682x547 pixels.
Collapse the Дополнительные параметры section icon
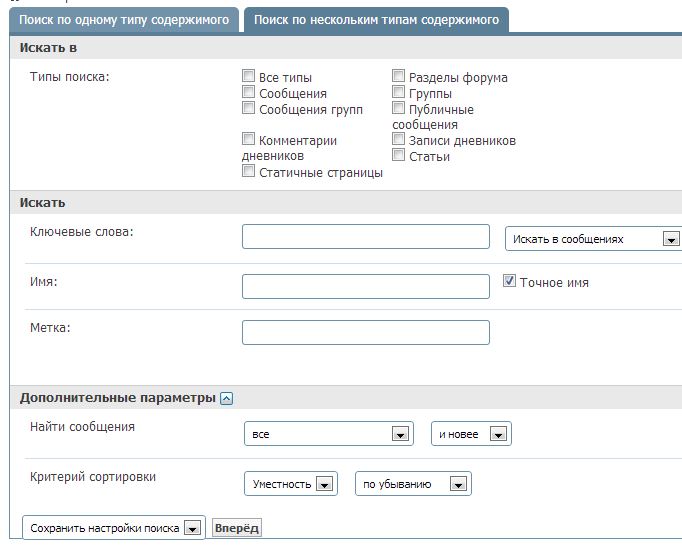click(226, 398)
